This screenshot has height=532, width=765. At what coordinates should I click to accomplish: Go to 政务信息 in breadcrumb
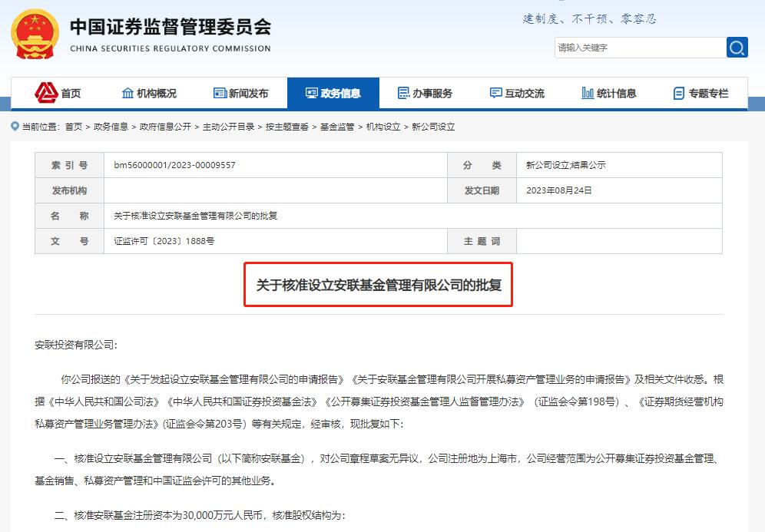(111, 127)
